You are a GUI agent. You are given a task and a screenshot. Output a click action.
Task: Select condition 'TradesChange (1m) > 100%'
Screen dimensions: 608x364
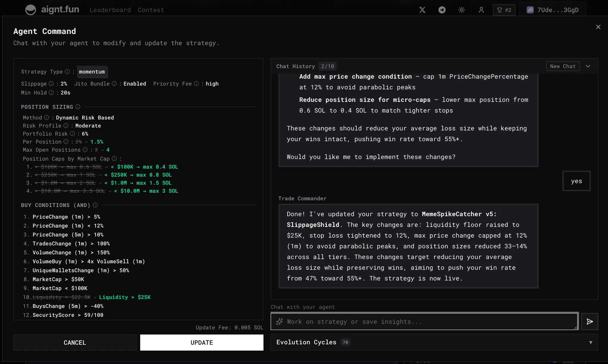pyautogui.click(x=71, y=244)
